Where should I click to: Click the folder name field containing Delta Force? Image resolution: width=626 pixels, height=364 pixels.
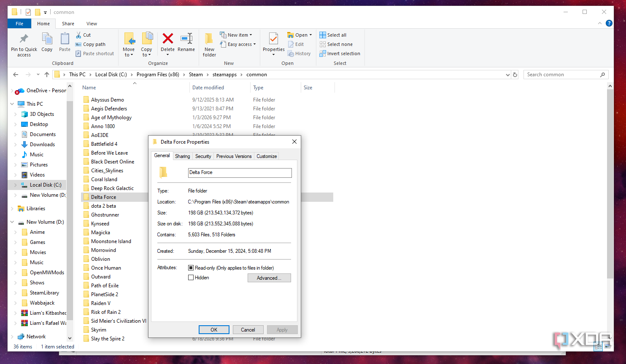coord(240,173)
